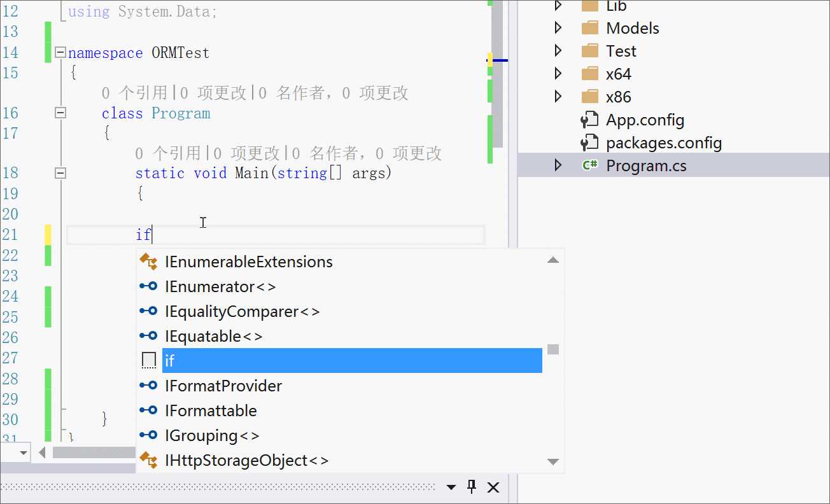830x504 pixels.
Task: Expand the Test folder node
Action: click(x=558, y=51)
